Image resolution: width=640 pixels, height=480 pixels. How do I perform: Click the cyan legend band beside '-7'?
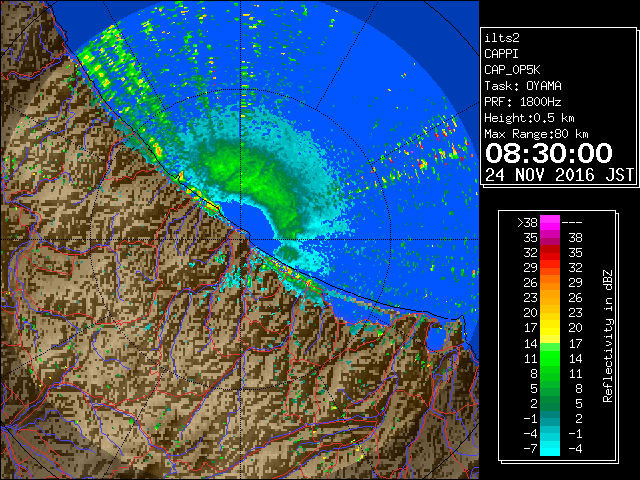coord(550,448)
